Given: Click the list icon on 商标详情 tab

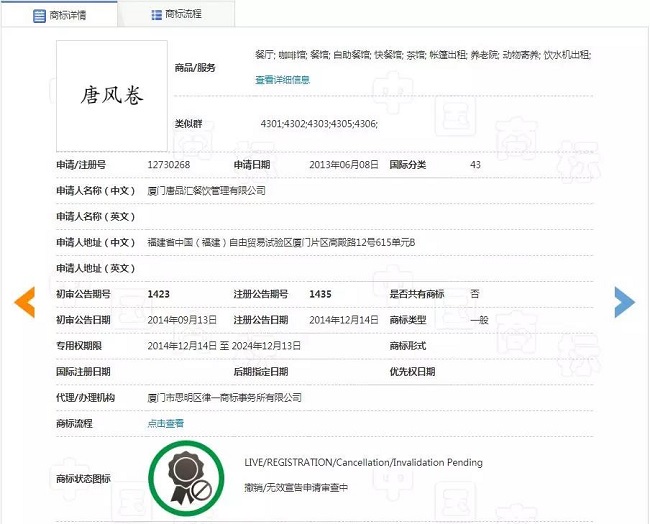Looking at the screenshot, I should (39, 15).
